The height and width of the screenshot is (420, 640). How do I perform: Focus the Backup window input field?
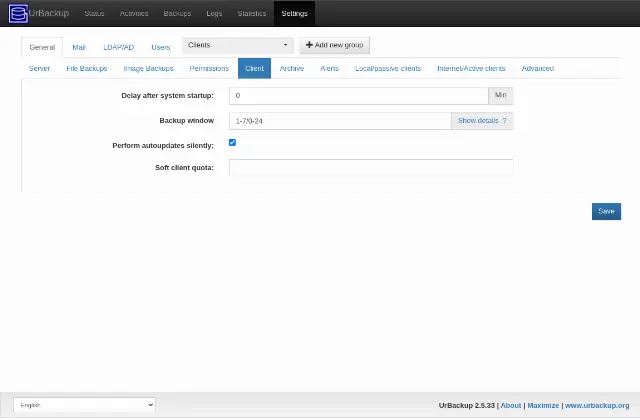(340, 121)
